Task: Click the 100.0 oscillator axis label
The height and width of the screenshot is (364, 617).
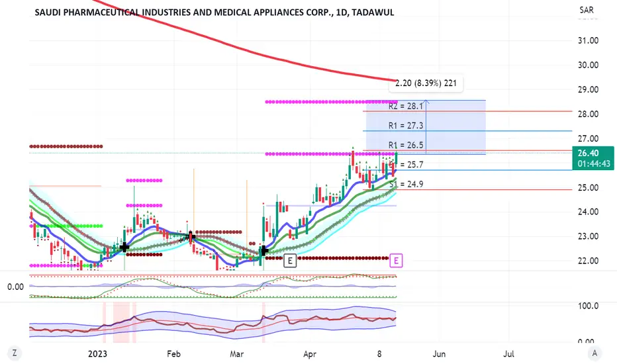Action: tap(588, 306)
